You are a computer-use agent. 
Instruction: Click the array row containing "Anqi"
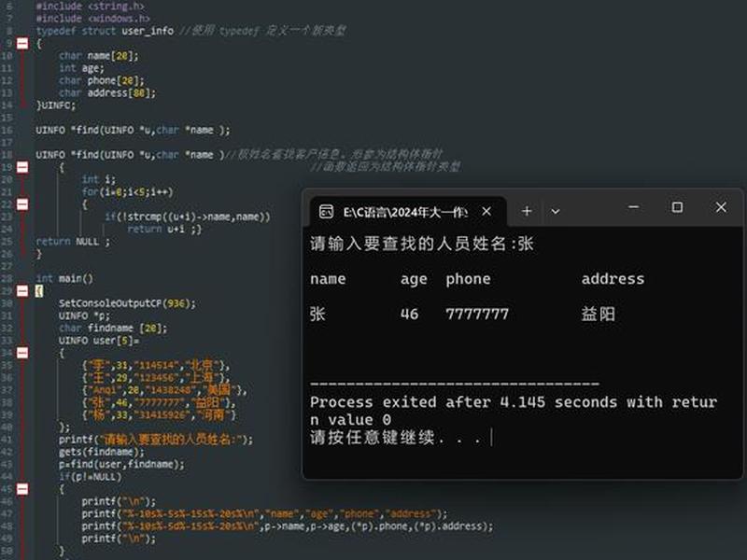(x=164, y=390)
